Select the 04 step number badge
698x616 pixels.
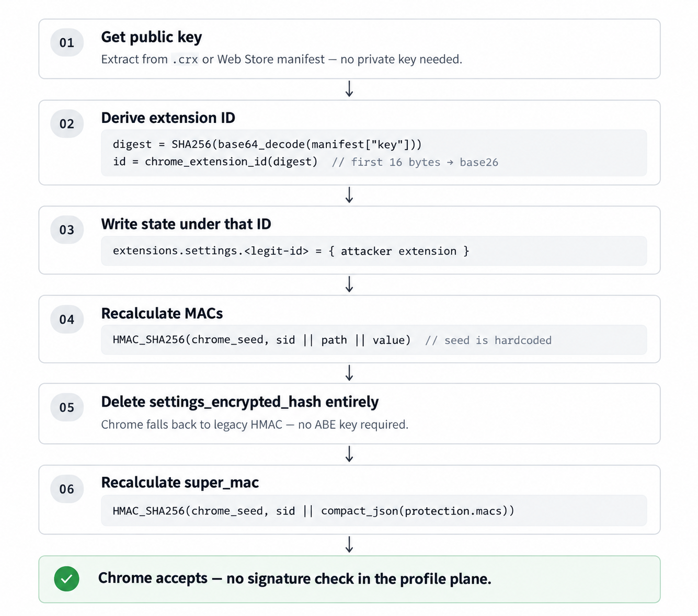(67, 320)
